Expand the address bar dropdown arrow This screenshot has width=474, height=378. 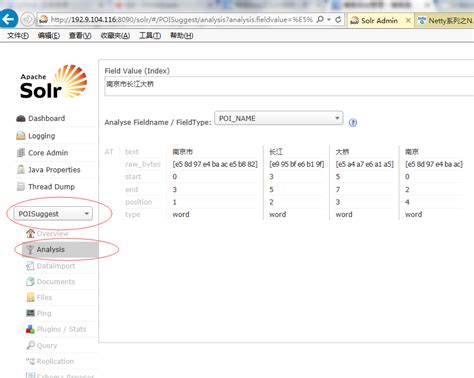(x=329, y=20)
